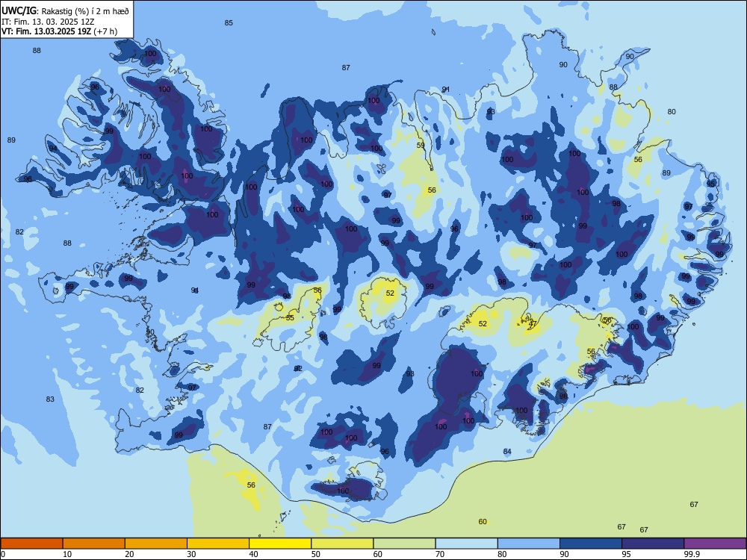
Task: Click the '84' humidity value on the map
Action: (x=507, y=452)
